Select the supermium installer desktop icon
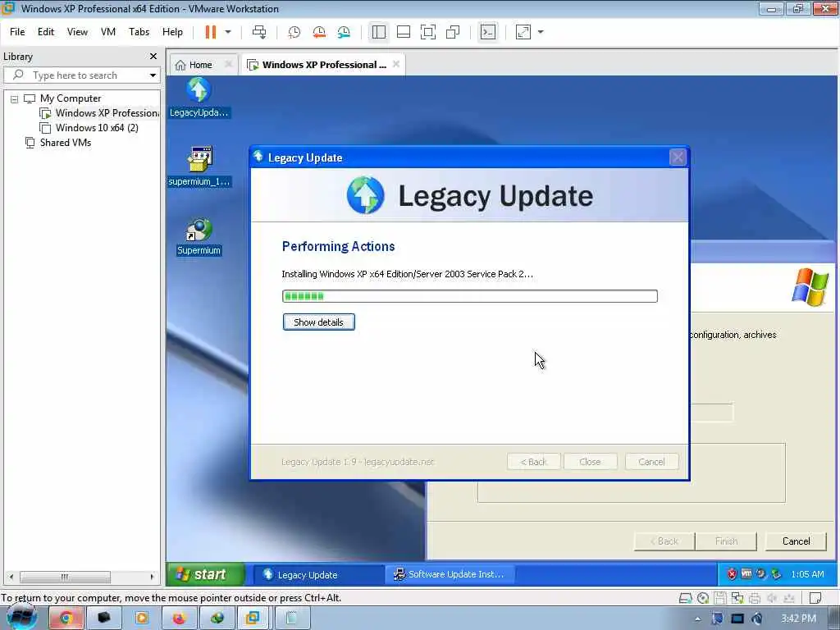840x630 pixels. coord(199,166)
